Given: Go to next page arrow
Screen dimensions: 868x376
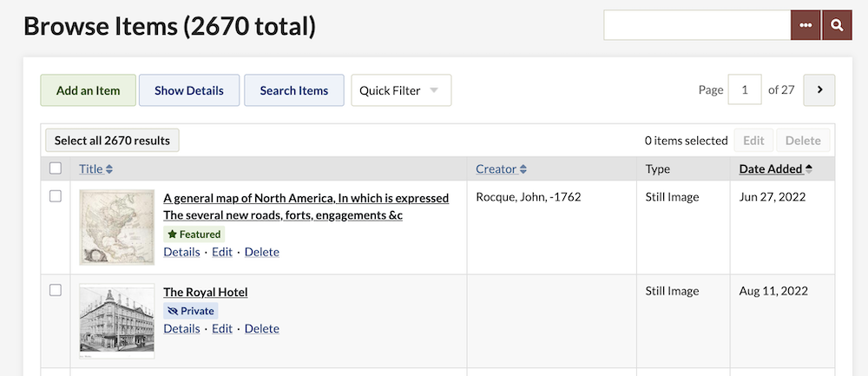Looking at the screenshot, I should 819,89.
